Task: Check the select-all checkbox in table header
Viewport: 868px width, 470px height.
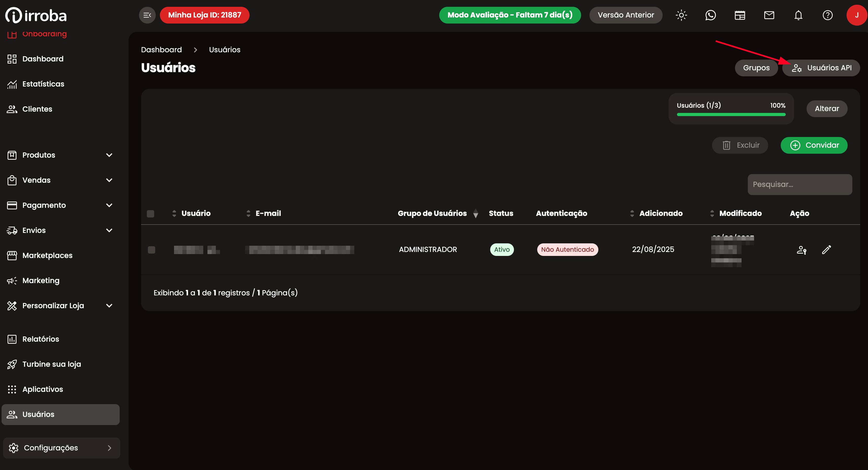Action: (x=151, y=214)
